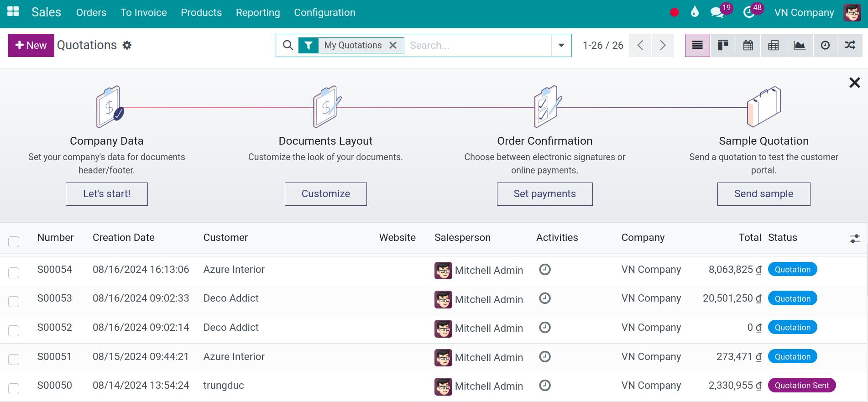
Task: Open the activity clock for S00052
Action: pyautogui.click(x=544, y=327)
